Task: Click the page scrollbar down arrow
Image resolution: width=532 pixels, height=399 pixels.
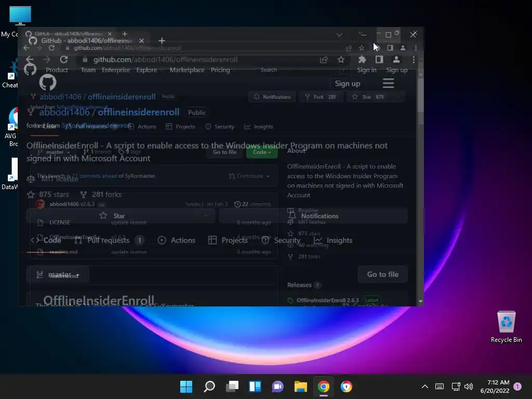Action: pyautogui.click(x=421, y=301)
